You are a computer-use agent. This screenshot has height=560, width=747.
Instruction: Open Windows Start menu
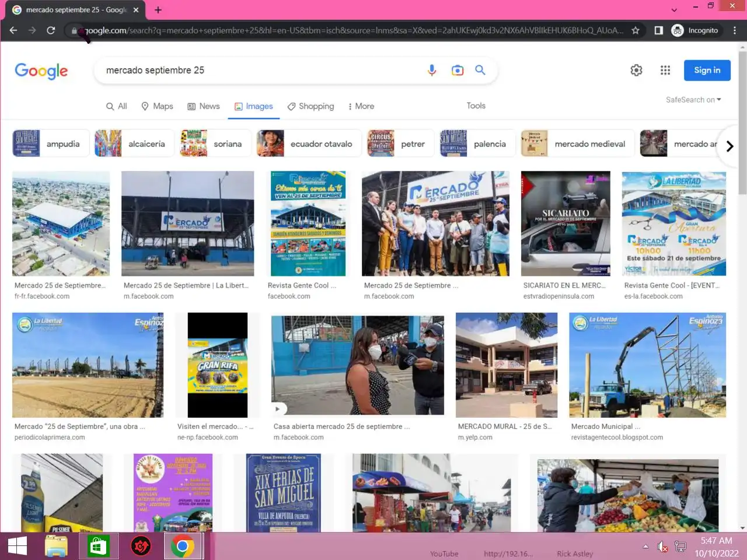tap(18, 547)
